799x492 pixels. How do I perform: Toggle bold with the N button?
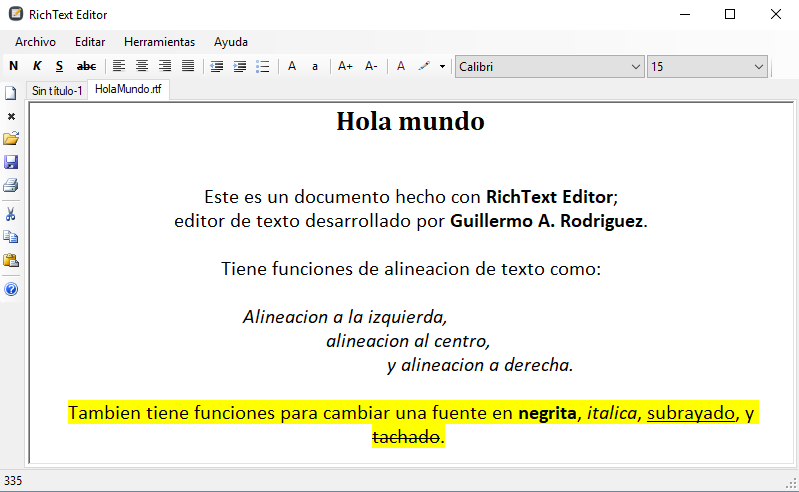[14, 66]
